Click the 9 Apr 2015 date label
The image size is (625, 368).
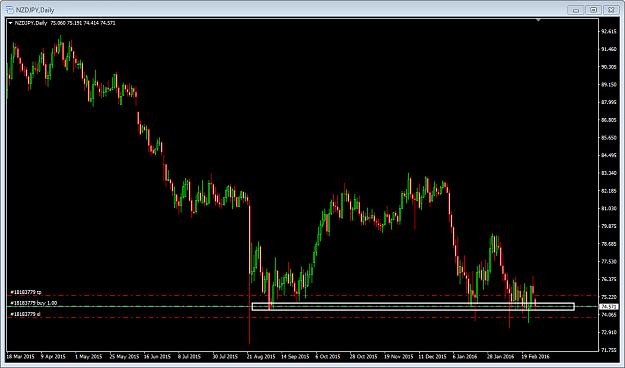click(53, 356)
